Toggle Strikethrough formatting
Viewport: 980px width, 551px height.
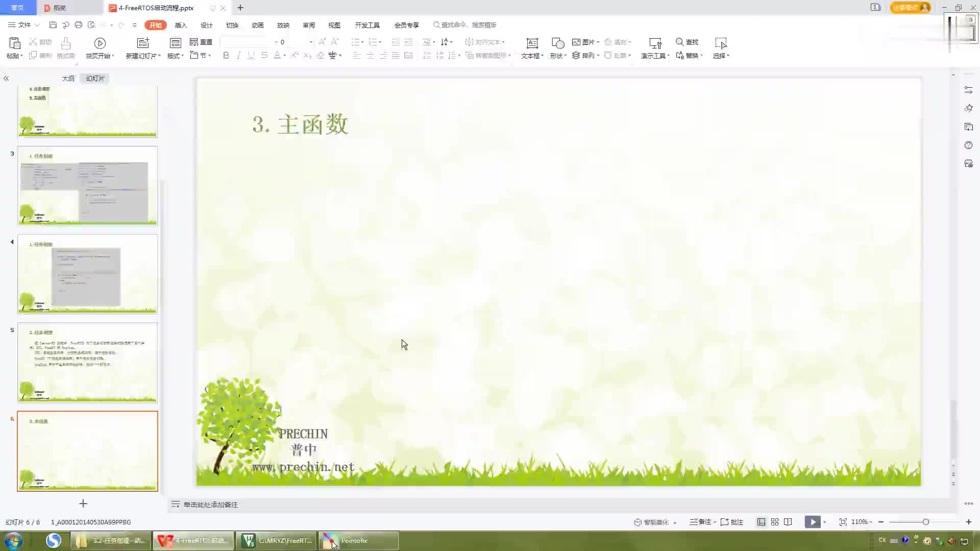[x=264, y=55]
